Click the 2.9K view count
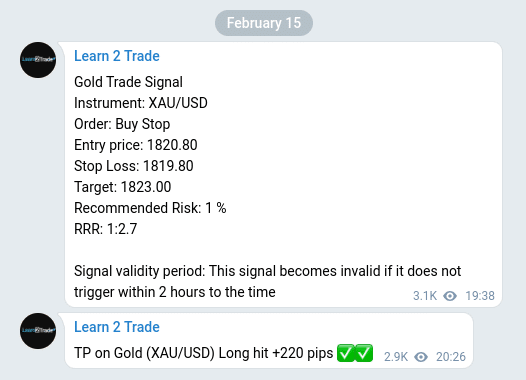 point(396,357)
